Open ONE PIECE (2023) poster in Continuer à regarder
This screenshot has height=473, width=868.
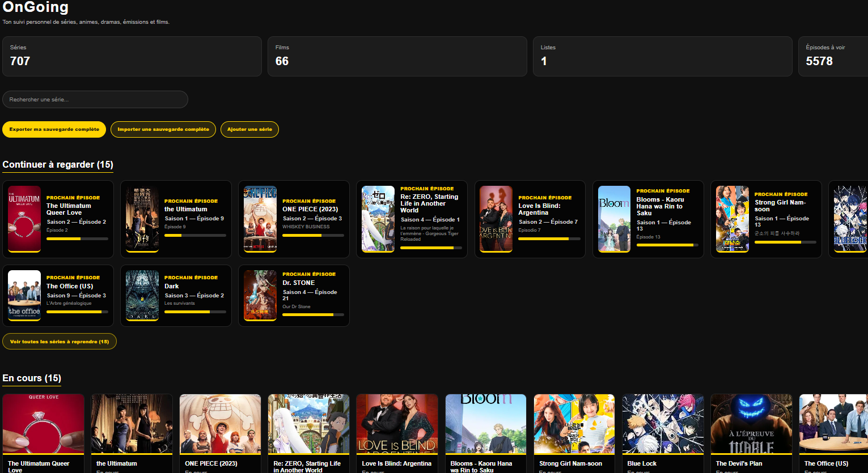pos(260,219)
